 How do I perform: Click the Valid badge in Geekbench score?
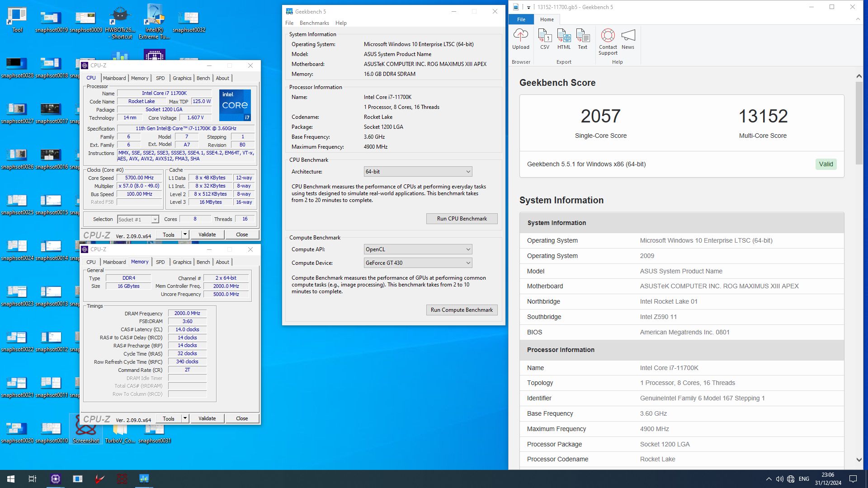(x=826, y=164)
